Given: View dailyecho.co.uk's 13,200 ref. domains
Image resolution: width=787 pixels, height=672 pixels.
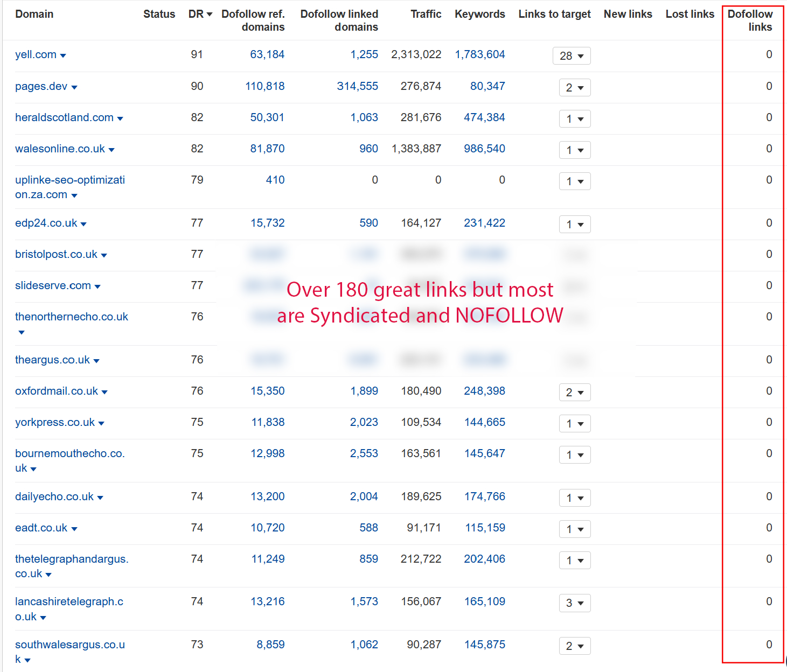Looking at the screenshot, I should point(268,496).
